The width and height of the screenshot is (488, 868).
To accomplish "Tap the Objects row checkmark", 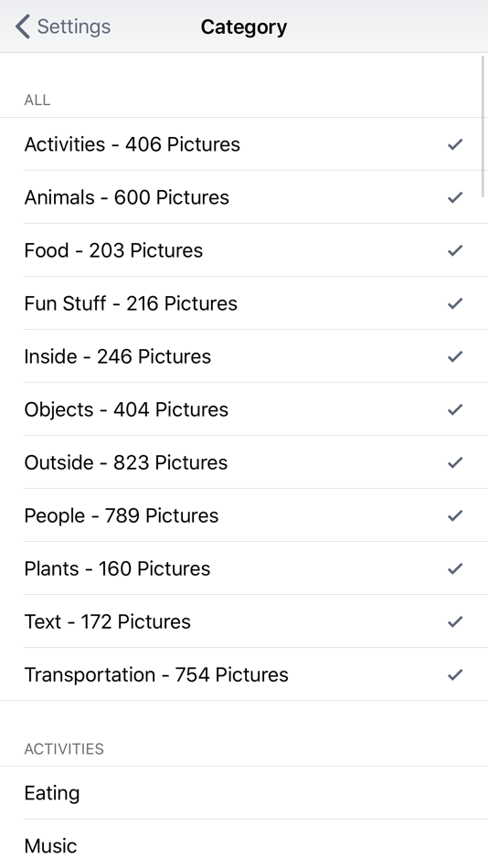I will [455, 409].
